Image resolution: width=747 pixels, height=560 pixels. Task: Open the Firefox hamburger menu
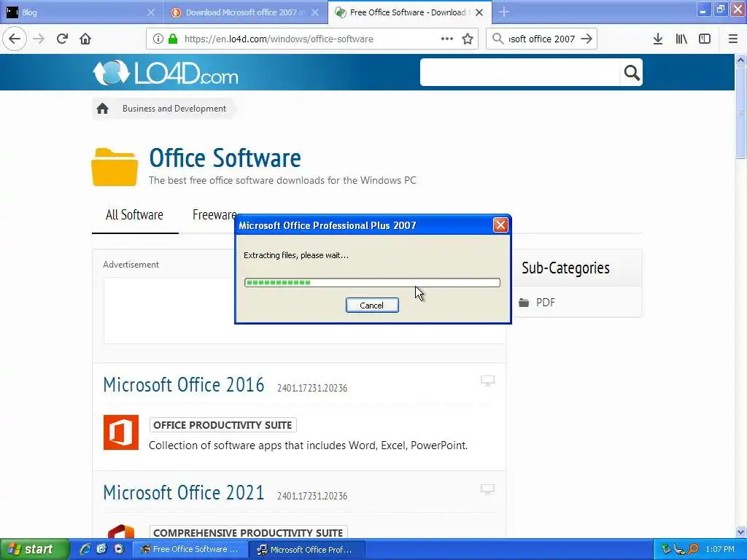coord(732,39)
